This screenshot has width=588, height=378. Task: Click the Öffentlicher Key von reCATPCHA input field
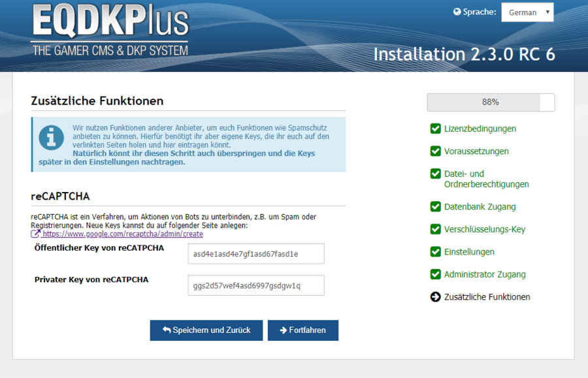pyautogui.click(x=255, y=253)
